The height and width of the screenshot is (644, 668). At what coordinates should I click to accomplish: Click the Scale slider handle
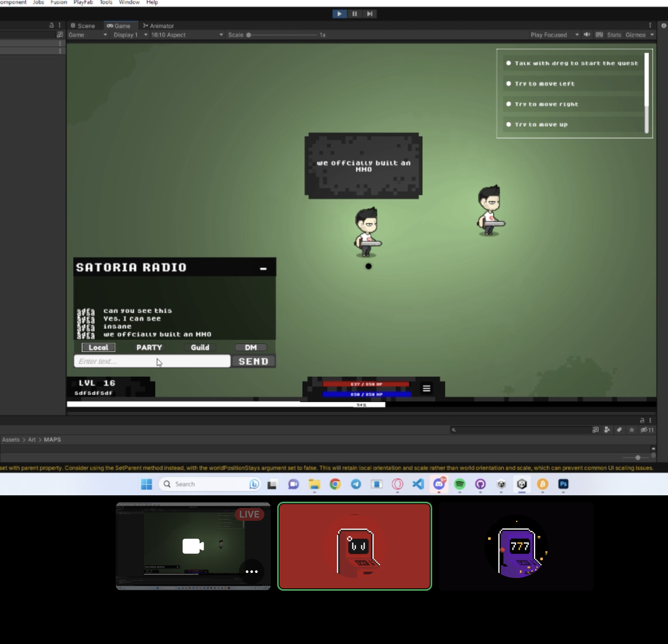249,35
